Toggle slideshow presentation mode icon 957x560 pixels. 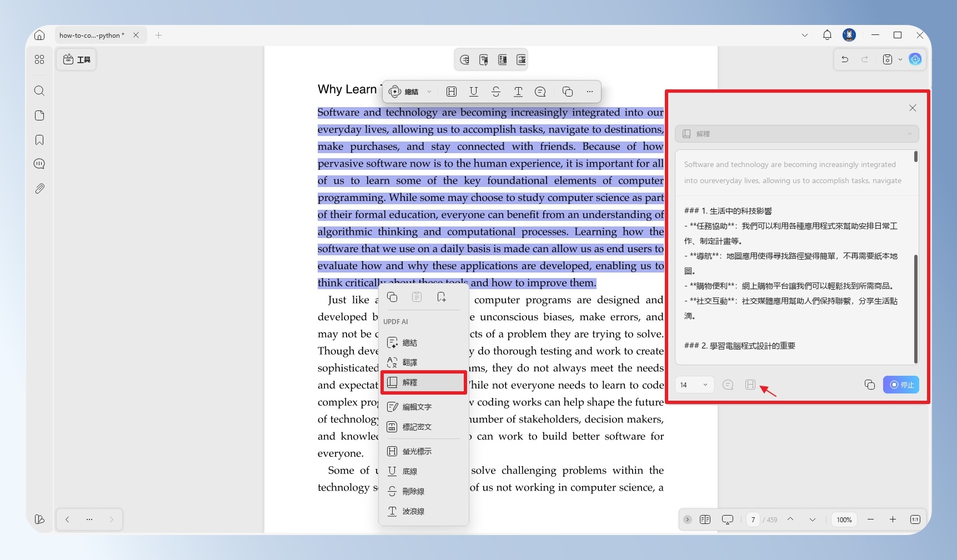(x=728, y=519)
